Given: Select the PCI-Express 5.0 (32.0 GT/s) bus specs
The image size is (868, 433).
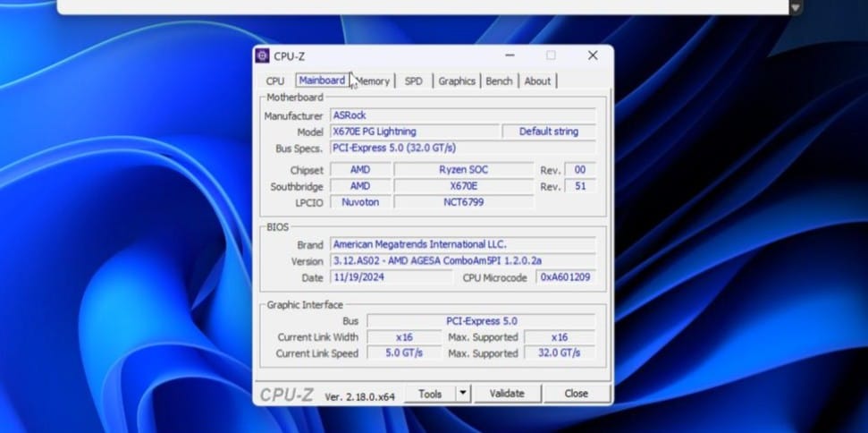Looking at the screenshot, I should pos(463,148).
